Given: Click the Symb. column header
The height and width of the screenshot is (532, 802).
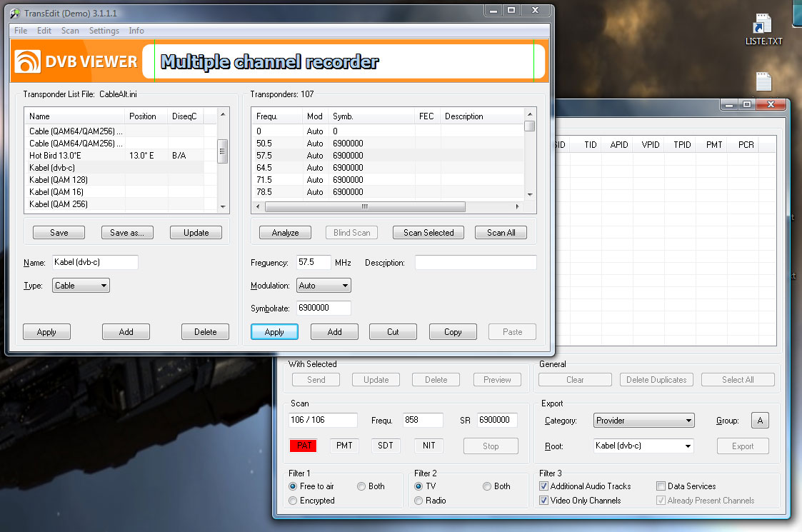Looking at the screenshot, I should coord(371,116).
